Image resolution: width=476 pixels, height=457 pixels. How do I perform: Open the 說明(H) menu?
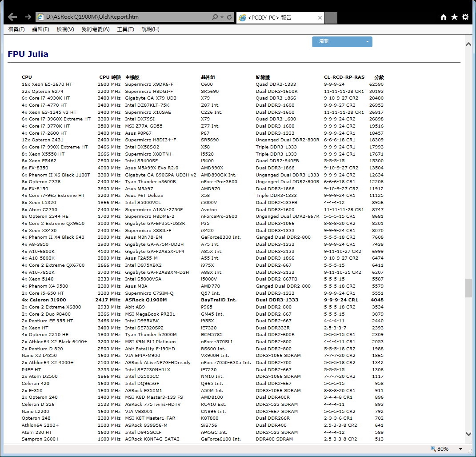(150, 29)
